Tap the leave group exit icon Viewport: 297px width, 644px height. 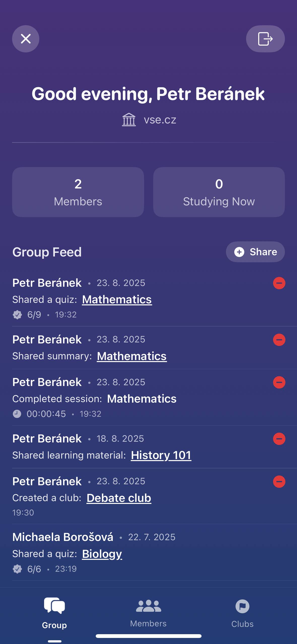click(x=265, y=39)
